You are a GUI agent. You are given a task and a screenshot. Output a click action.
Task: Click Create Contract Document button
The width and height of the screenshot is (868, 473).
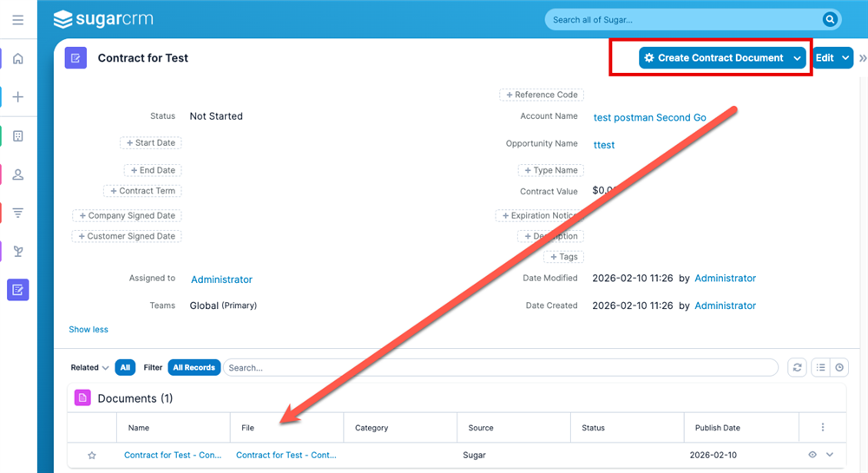[x=713, y=58]
